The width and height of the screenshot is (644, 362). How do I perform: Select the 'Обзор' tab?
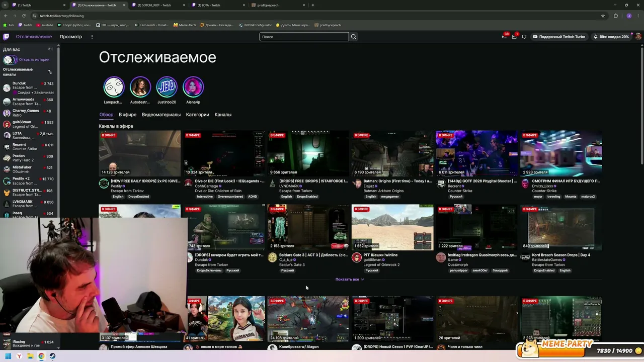[106, 115]
